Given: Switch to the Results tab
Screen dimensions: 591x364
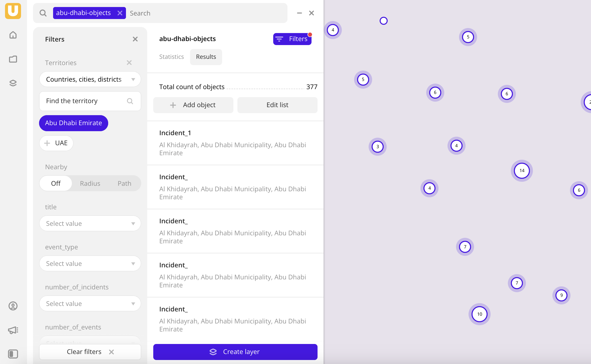Looking at the screenshot, I should click(x=206, y=57).
